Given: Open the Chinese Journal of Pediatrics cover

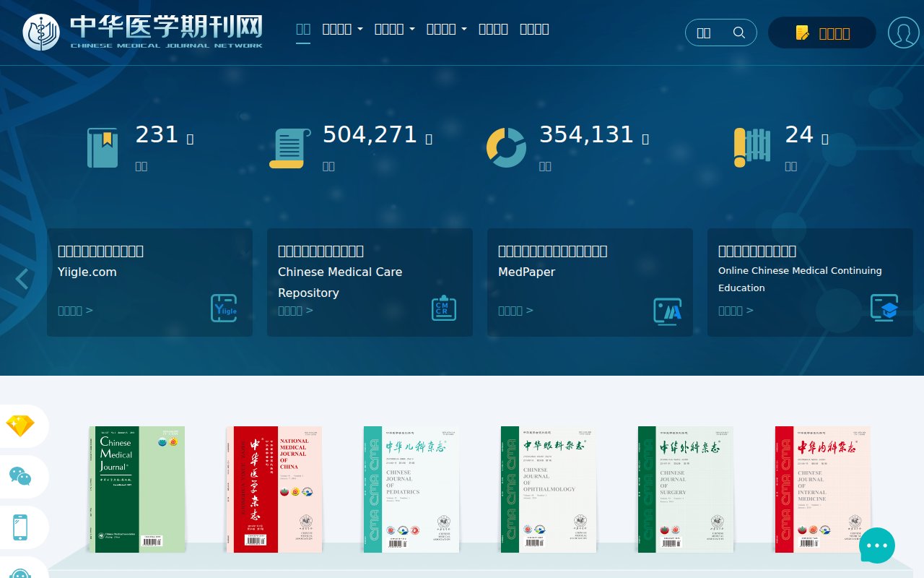Looking at the screenshot, I should [x=411, y=489].
